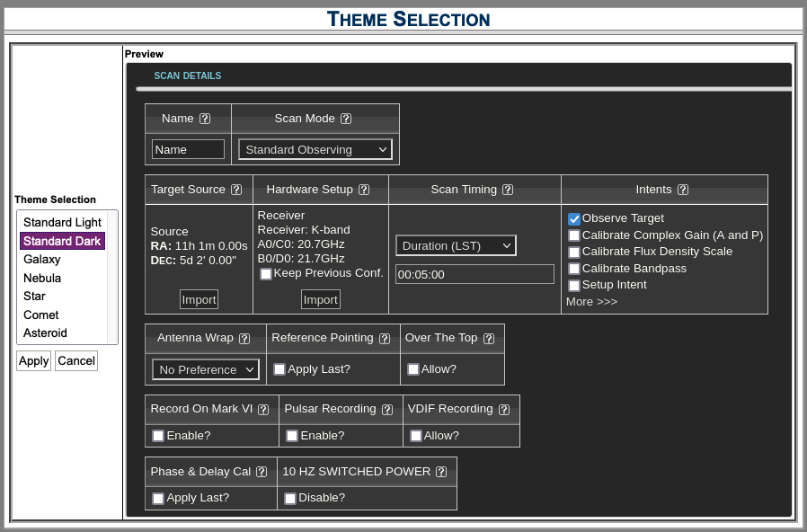Check Calibrate Bandpass
The height and width of the screenshot is (532, 807).
tap(573, 268)
